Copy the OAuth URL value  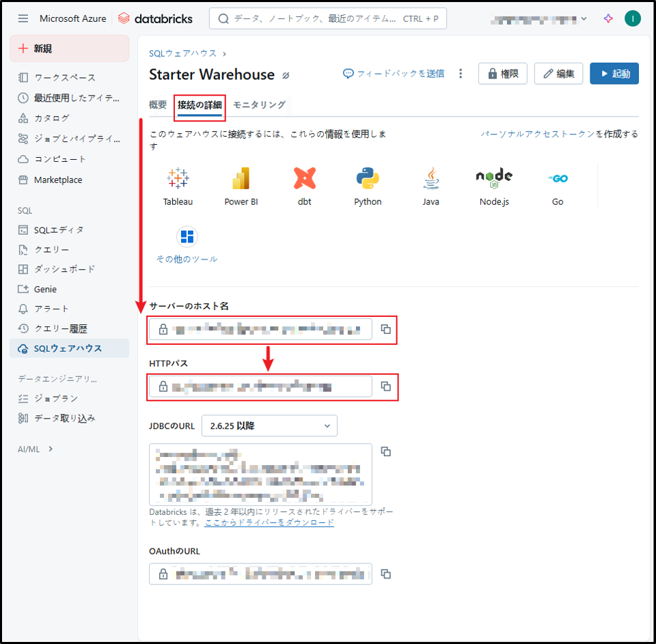[385, 574]
